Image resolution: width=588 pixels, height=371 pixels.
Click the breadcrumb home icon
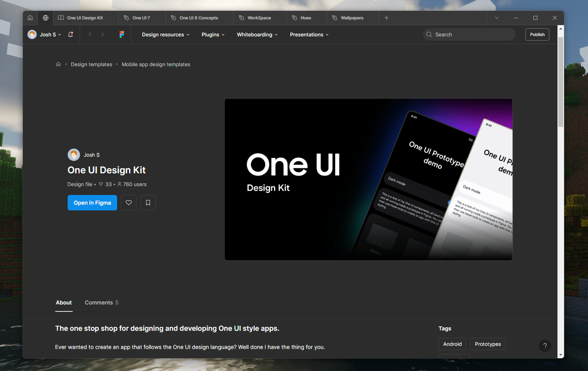[58, 64]
